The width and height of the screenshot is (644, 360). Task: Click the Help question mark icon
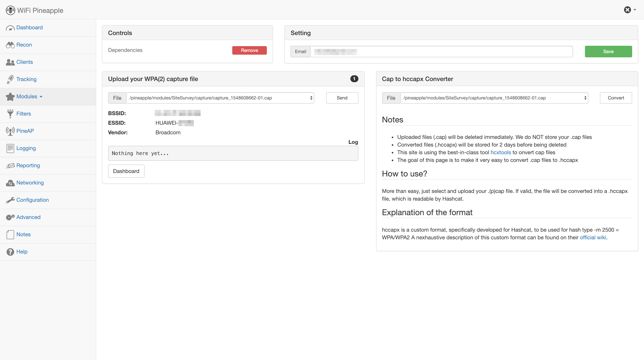[x=10, y=252]
